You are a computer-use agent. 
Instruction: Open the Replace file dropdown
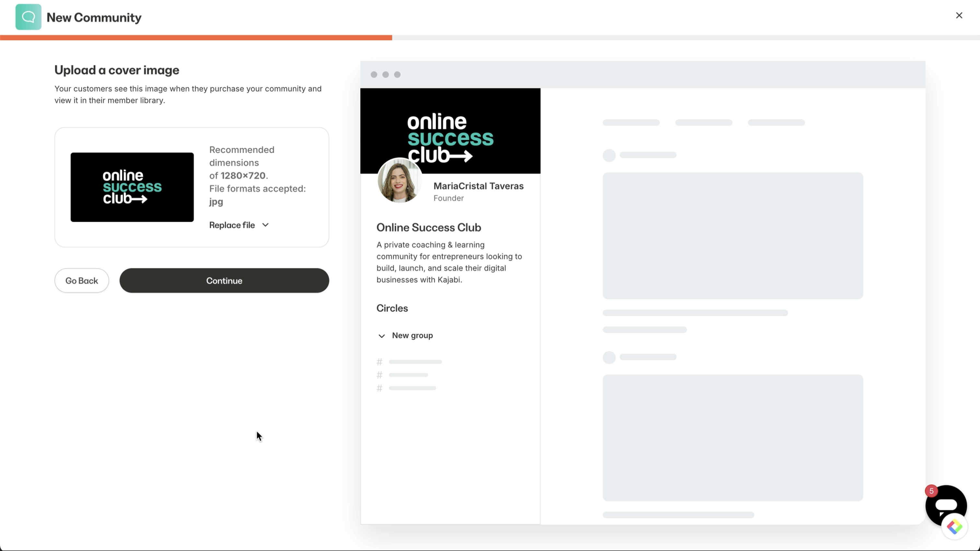(232, 225)
